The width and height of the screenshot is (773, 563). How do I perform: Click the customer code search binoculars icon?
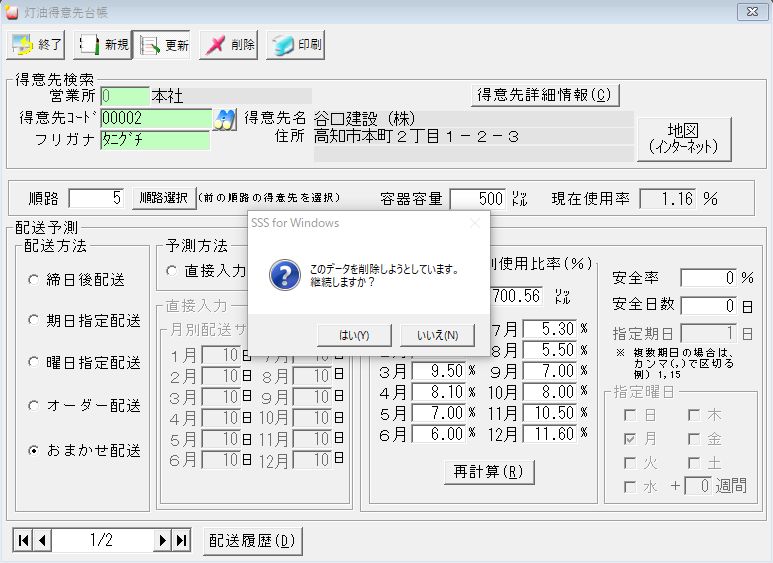[226, 119]
